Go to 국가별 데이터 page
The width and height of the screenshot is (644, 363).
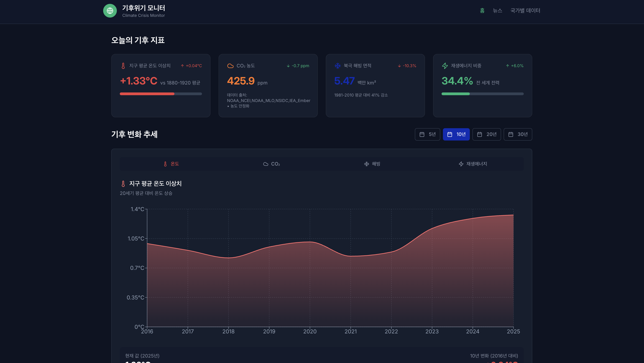click(x=525, y=10)
